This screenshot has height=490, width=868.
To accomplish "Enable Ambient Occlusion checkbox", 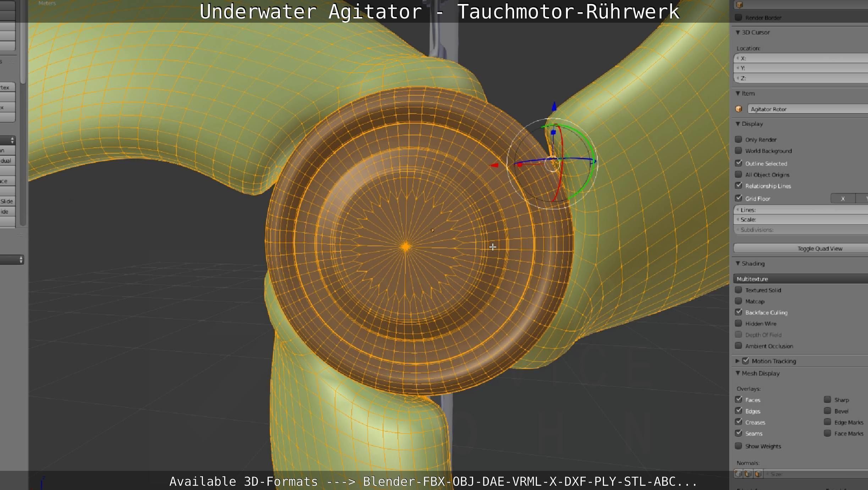I will 738,346.
